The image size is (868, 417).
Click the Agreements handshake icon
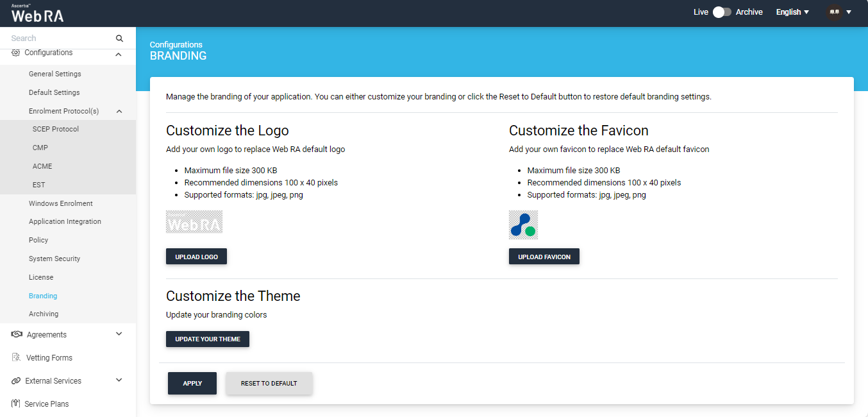point(16,335)
